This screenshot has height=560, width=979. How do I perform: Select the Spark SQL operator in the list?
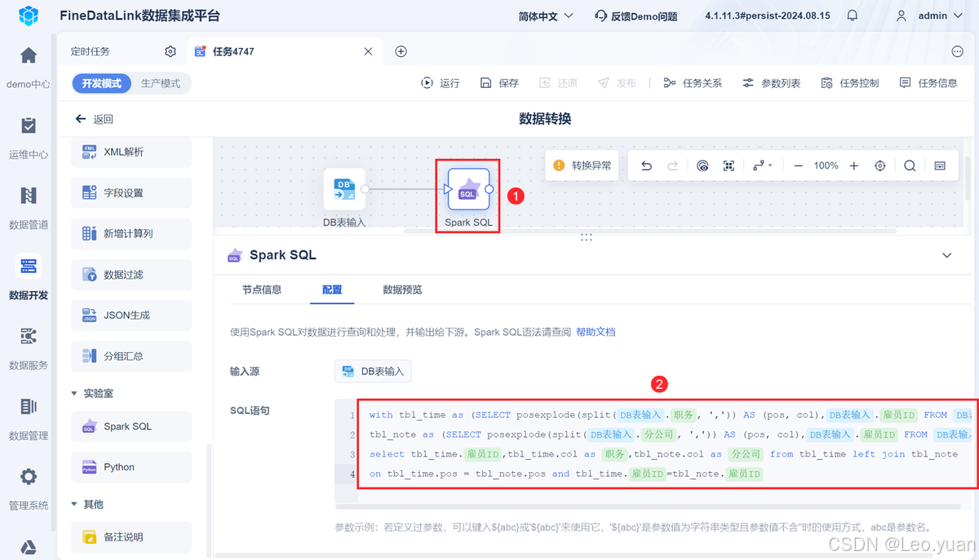coord(131,426)
